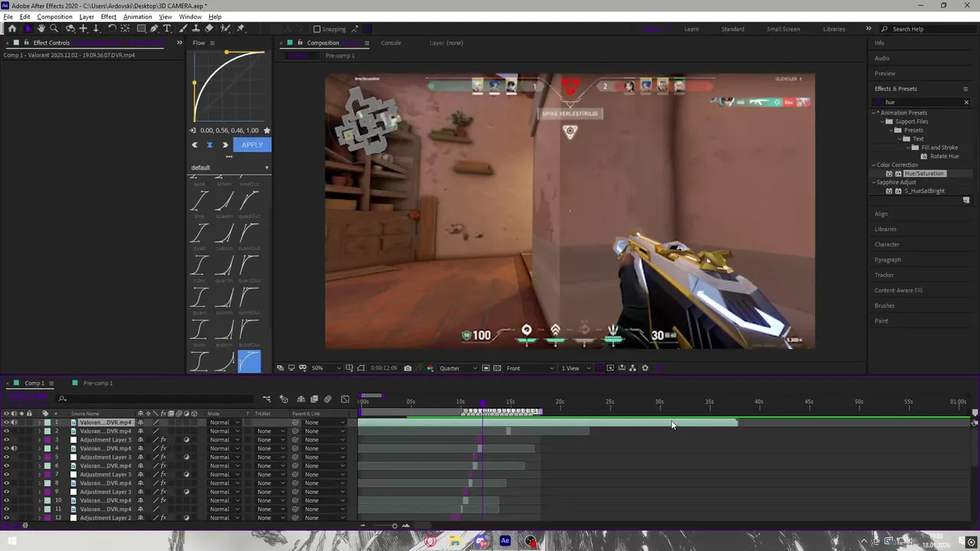Select the Eraser tool
Image resolution: width=980 pixels, height=551 pixels.
tap(209, 28)
